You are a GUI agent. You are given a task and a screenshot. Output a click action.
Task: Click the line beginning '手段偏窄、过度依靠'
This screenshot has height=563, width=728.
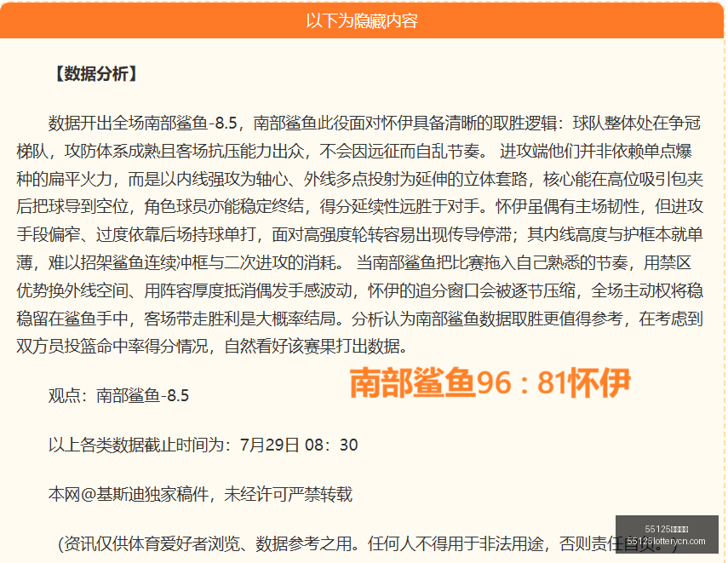[360, 234]
